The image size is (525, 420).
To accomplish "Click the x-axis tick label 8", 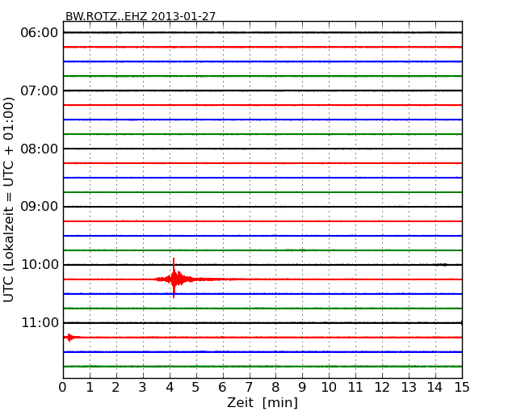I will [275, 387].
